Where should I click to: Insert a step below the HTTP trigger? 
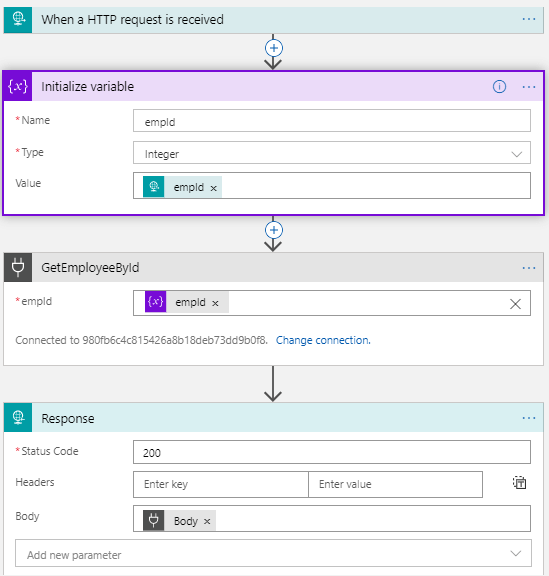[x=274, y=48]
